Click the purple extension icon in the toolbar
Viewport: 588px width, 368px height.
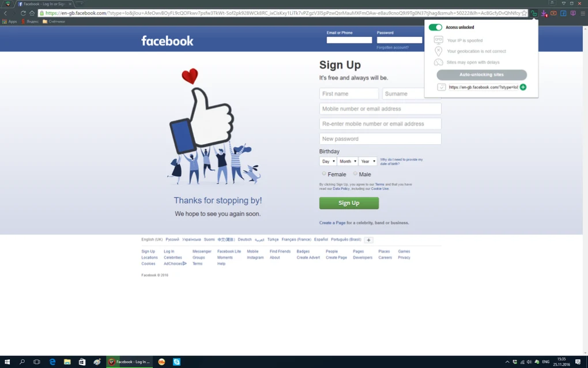click(573, 13)
